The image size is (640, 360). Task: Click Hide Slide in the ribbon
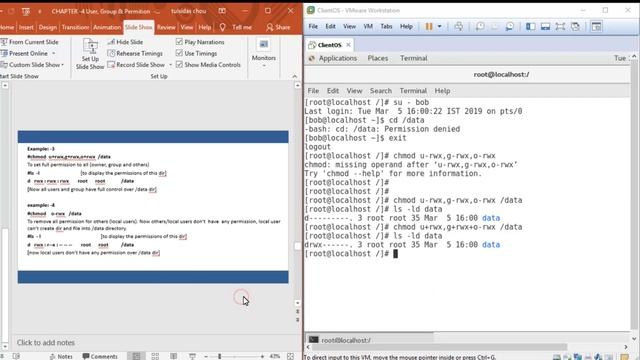(125, 42)
